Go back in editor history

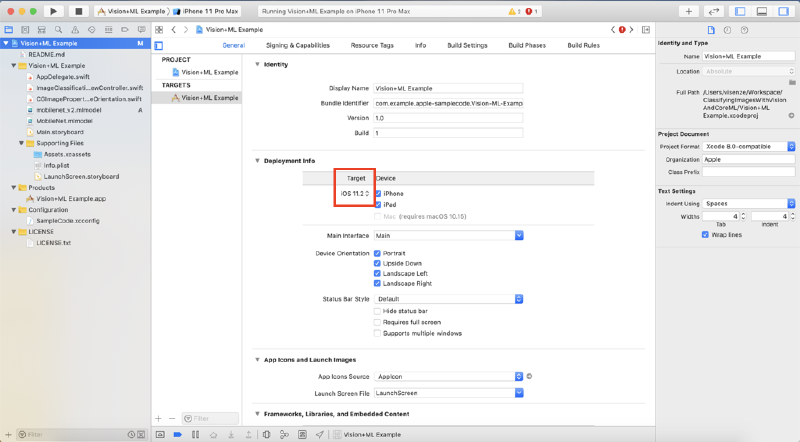(x=173, y=30)
